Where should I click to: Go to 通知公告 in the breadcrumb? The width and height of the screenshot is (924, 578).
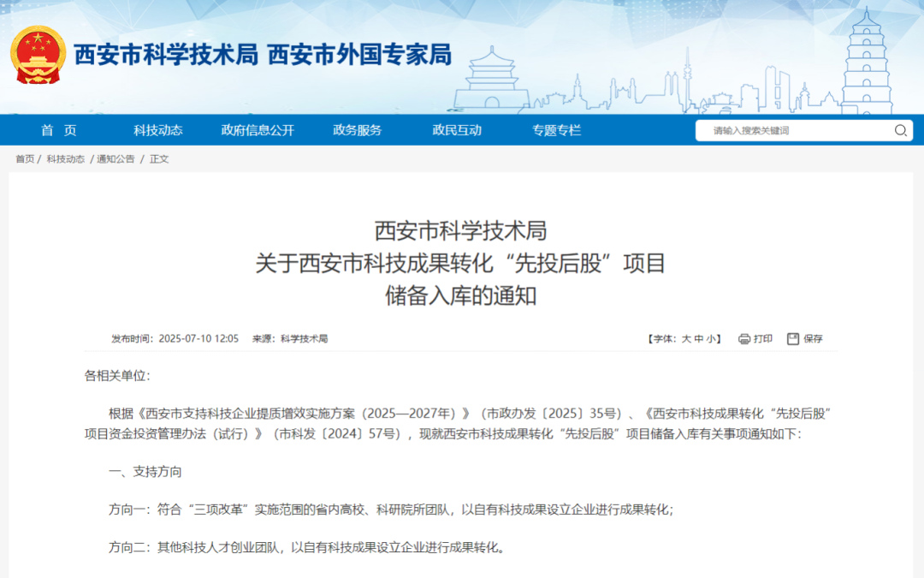pyautogui.click(x=115, y=159)
